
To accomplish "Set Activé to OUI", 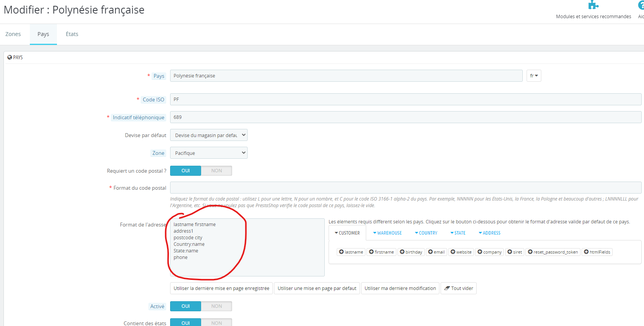I will (x=186, y=306).
